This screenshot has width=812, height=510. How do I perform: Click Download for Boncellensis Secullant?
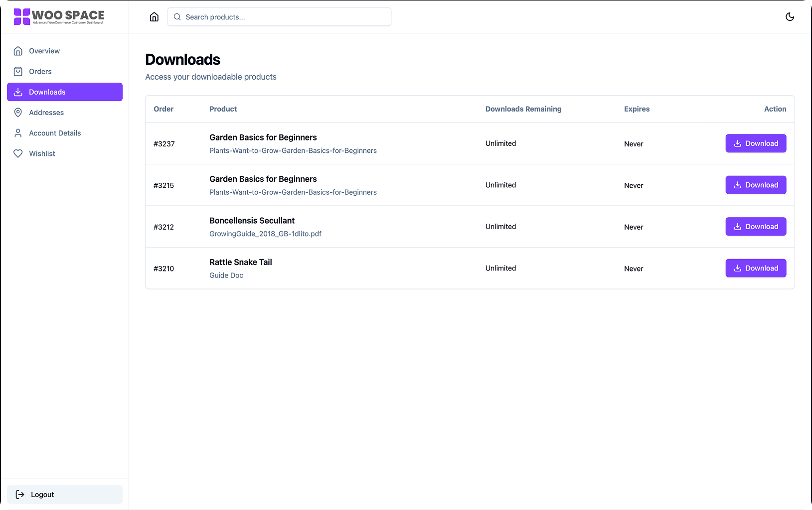(x=756, y=226)
